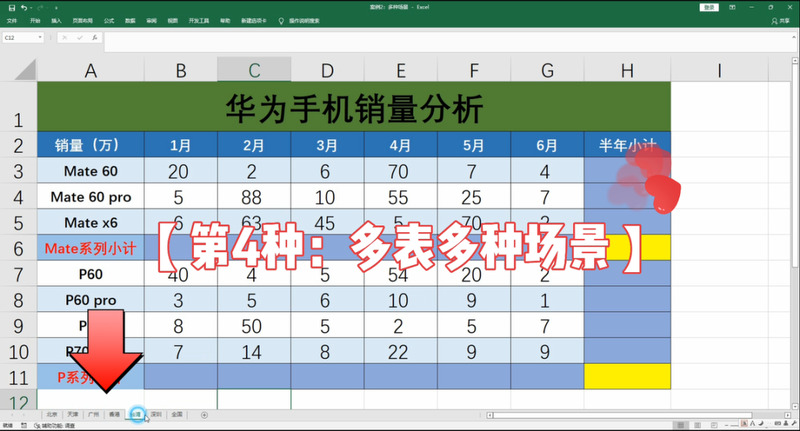
Task: Switch to the 天津 sheet tab
Action: click(73, 415)
